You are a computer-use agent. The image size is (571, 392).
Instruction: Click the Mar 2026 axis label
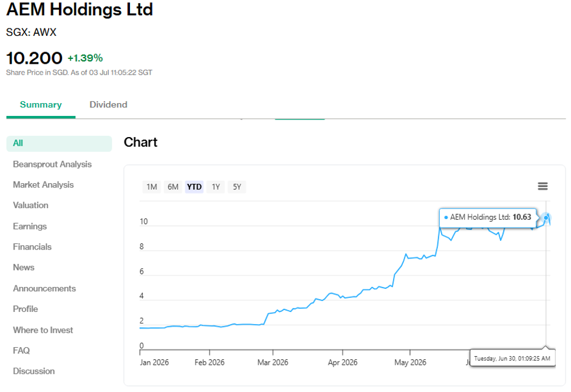[x=273, y=362]
